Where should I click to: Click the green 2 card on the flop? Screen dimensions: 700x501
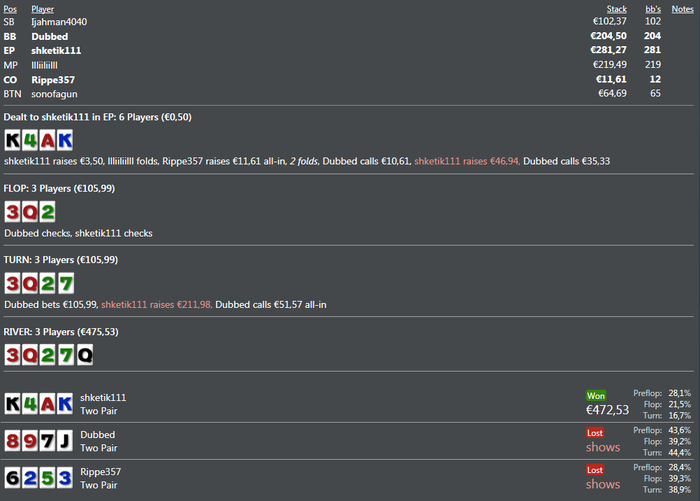(47, 212)
